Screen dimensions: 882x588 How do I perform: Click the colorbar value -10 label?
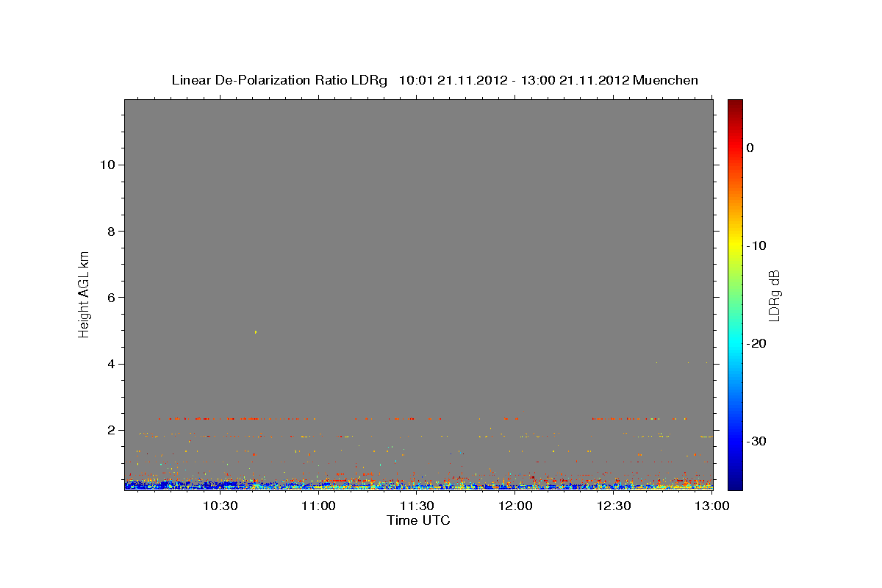[757, 245]
